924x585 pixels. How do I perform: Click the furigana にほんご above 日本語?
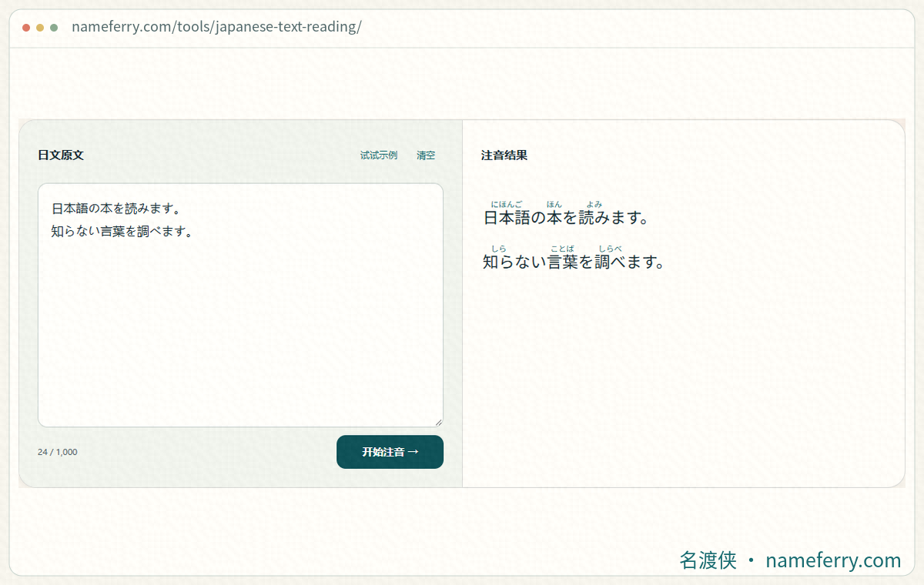(x=507, y=204)
